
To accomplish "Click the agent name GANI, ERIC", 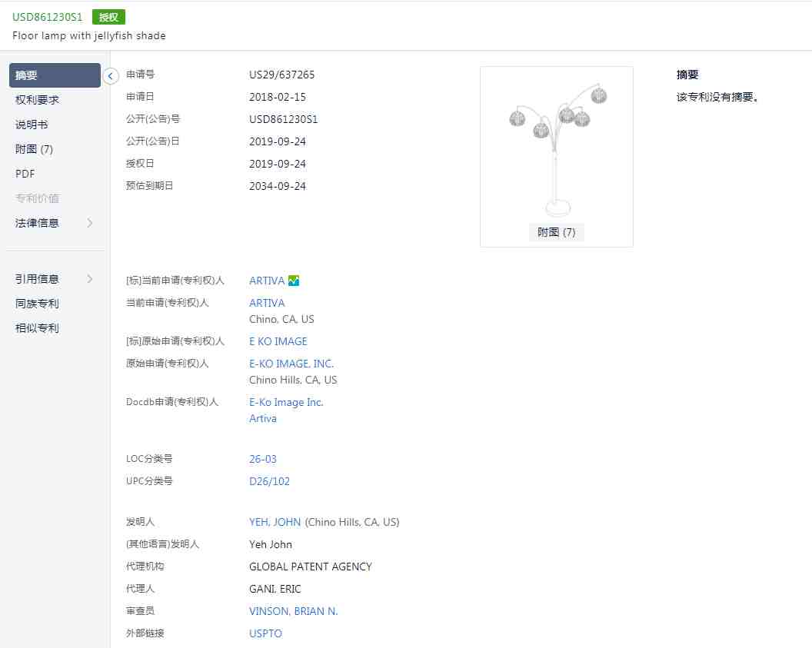I will (275, 589).
